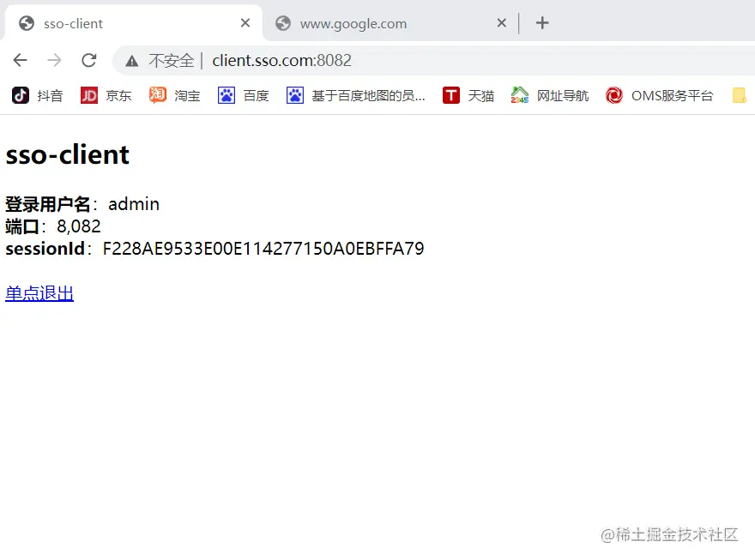
Task: Open the 淘宝 bookmark label
Action: coord(187,96)
